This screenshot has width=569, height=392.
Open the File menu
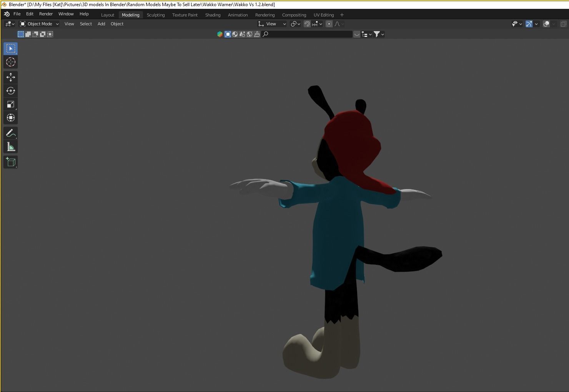pyautogui.click(x=17, y=14)
